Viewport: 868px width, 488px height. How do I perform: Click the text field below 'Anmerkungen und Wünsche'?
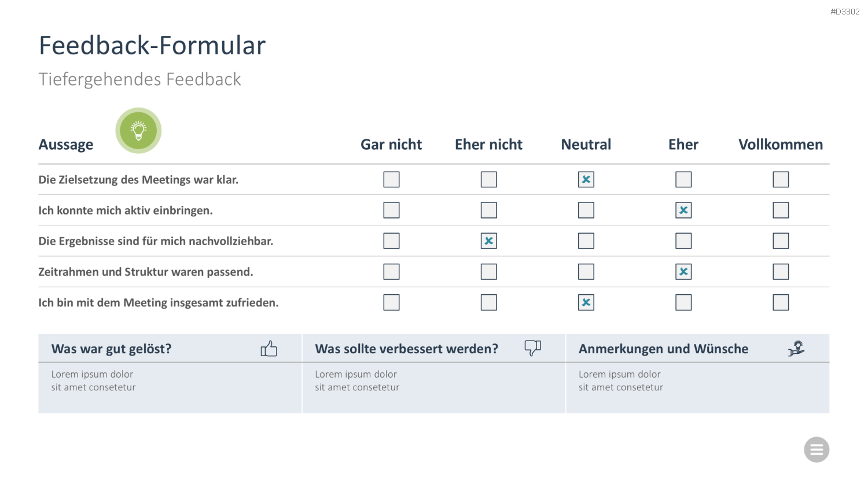pyautogui.click(x=697, y=388)
